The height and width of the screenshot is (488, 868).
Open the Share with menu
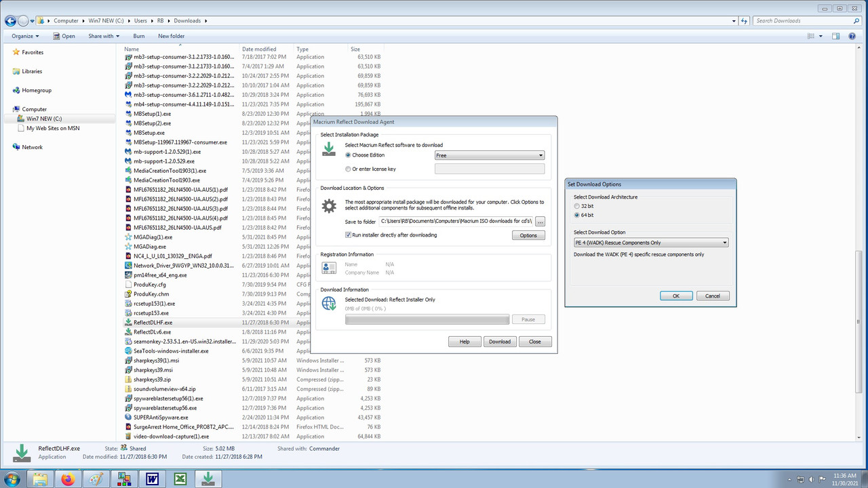[x=104, y=36]
